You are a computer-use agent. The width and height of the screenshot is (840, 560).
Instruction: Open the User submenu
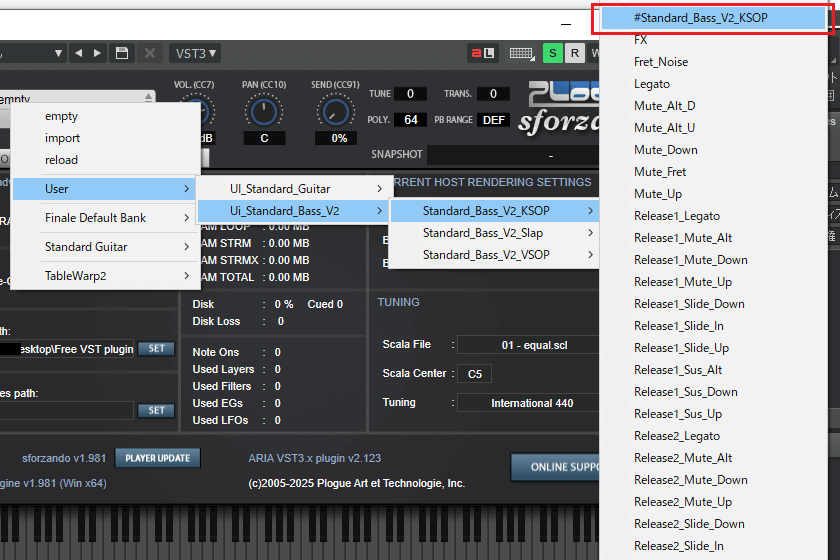(104, 189)
